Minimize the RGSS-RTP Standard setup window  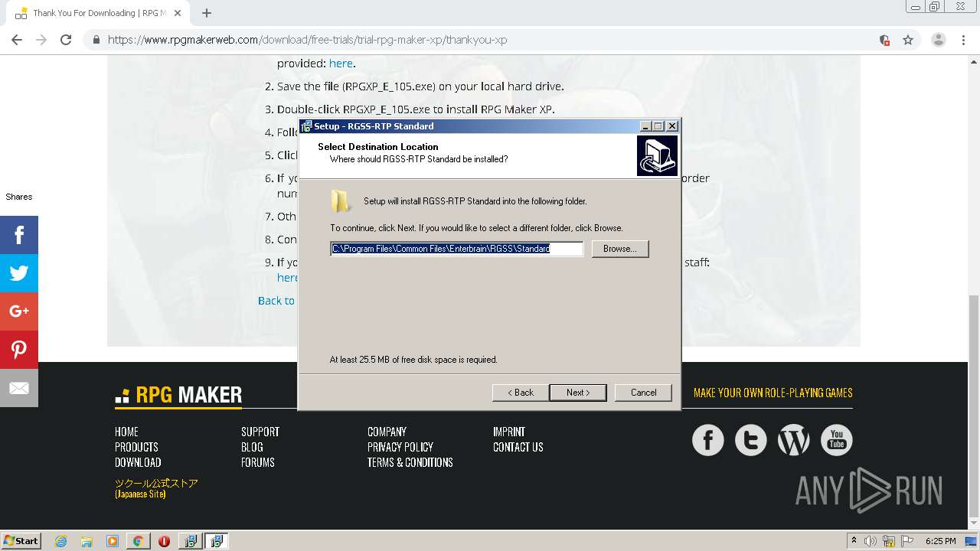(645, 126)
